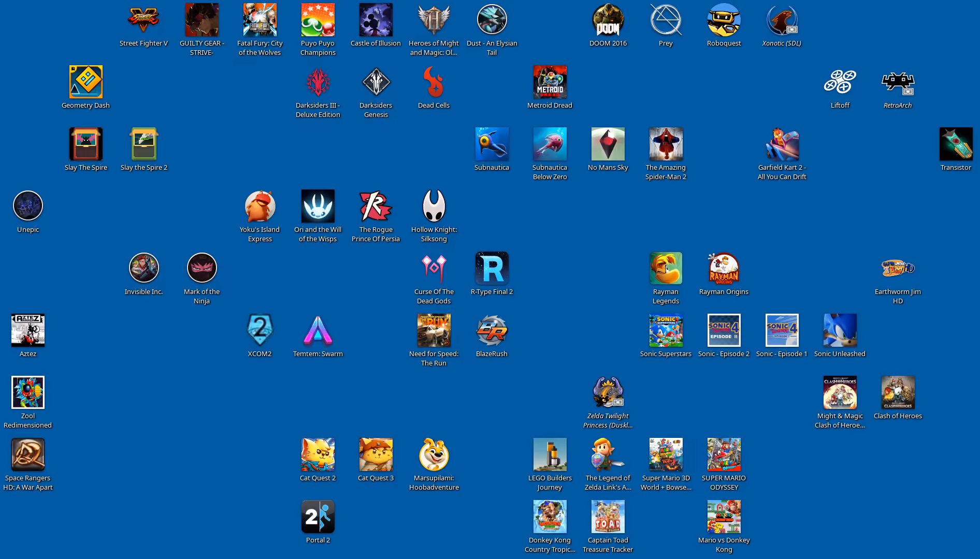Click the Cat Quest 2 icon

click(318, 454)
